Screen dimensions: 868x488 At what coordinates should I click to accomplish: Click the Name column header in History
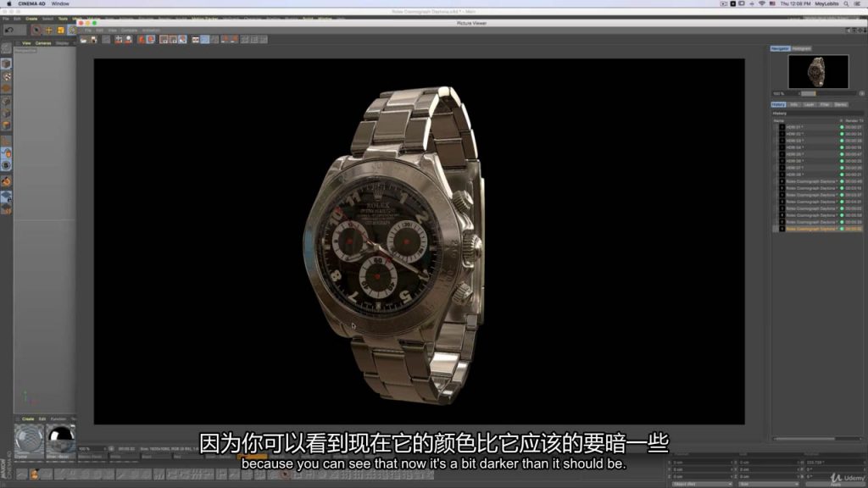tap(779, 120)
